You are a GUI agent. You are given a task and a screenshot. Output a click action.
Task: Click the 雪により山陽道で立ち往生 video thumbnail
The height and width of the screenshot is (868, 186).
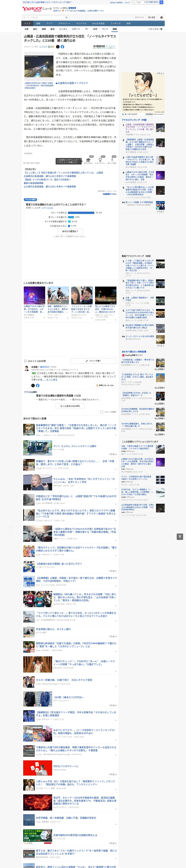(106, 296)
